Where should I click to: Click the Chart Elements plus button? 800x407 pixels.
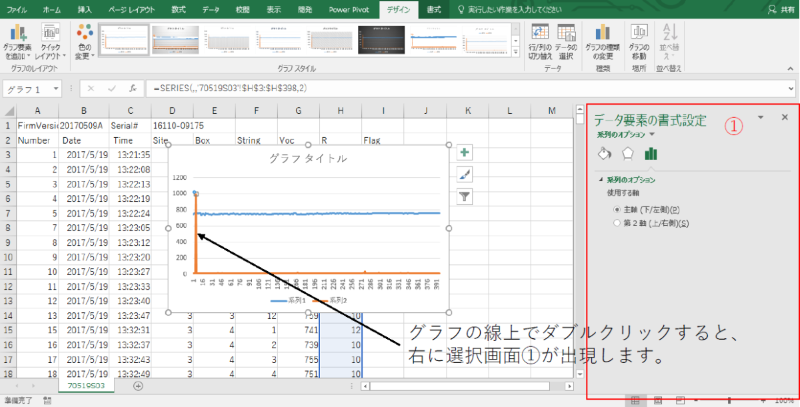tap(464, 153)
